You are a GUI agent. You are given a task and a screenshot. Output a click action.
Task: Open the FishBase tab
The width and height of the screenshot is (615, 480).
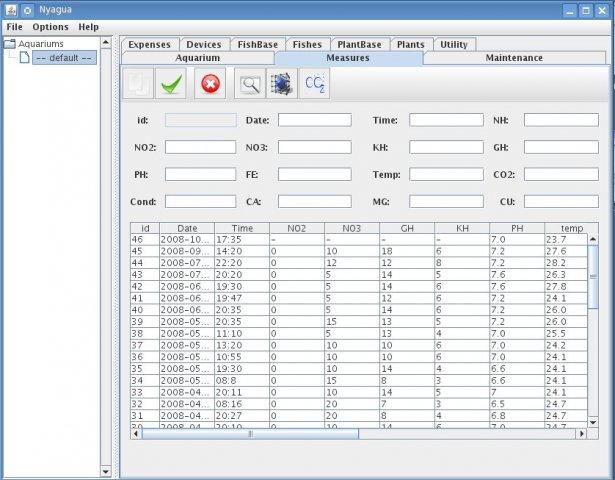257,44
